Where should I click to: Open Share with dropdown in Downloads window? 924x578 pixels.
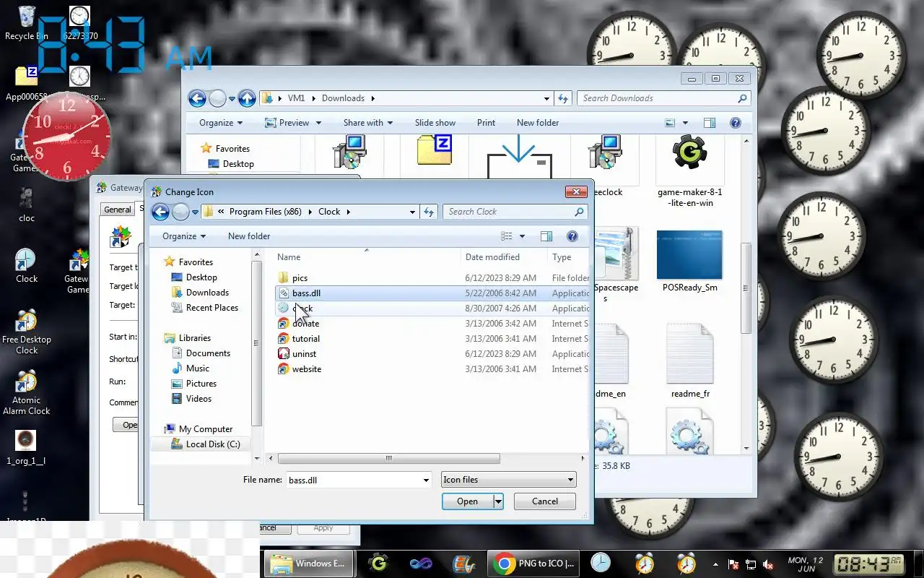368,123
